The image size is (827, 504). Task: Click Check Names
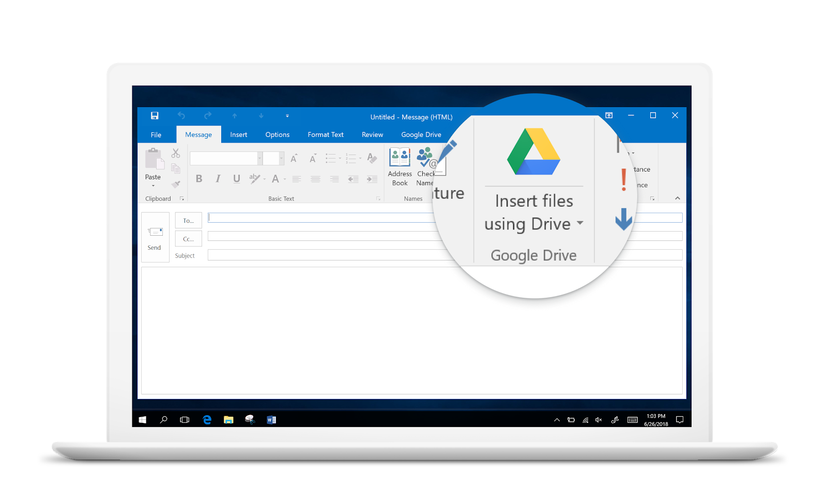tap(425, 167)
